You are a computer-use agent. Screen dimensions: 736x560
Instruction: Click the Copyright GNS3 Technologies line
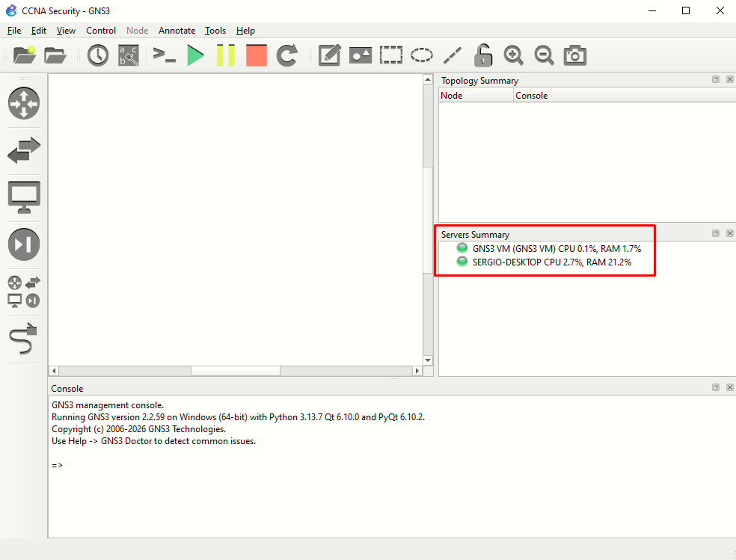138,429
